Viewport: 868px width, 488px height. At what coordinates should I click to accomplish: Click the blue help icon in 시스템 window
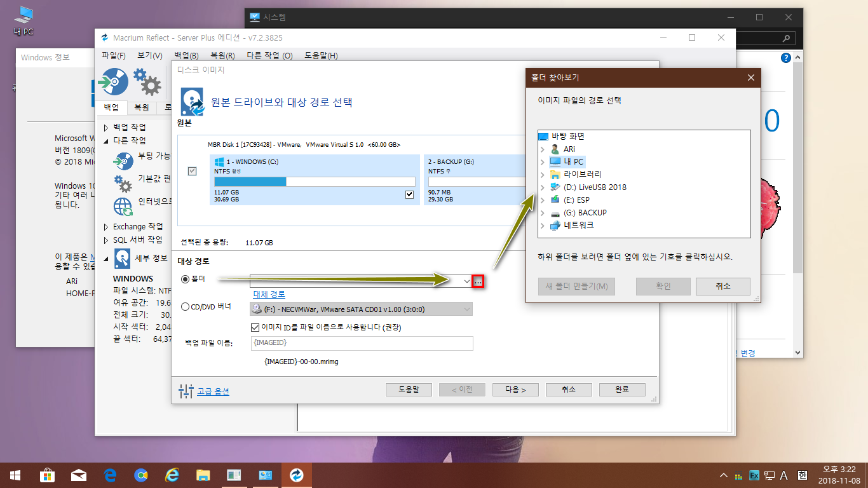(786, 58)
